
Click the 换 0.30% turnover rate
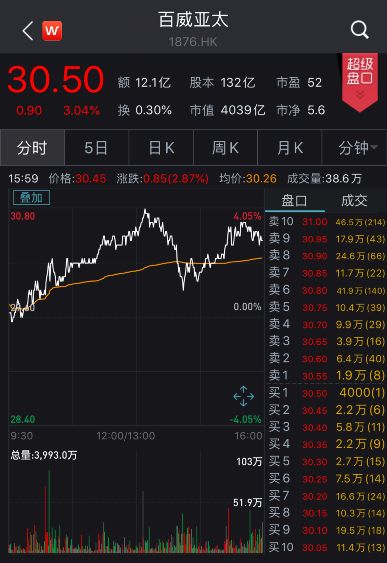coord(145,110)
